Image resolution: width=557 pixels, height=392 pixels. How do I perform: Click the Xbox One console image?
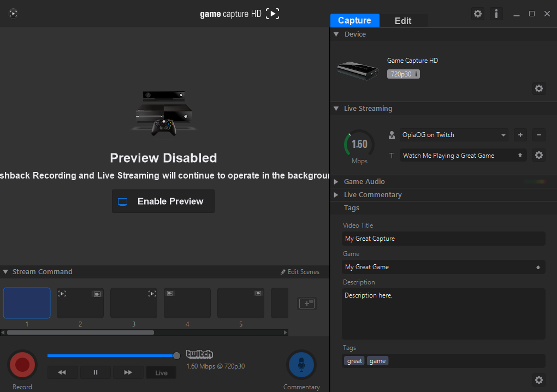(164, 113)
